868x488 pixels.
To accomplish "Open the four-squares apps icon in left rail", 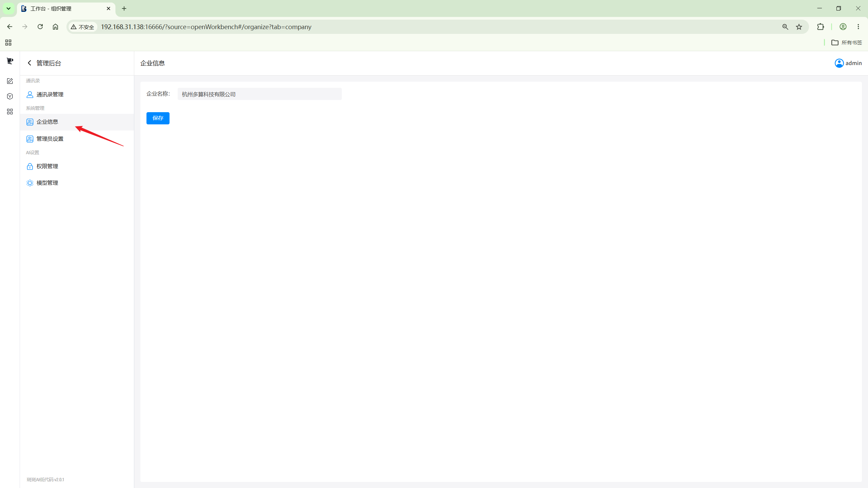I will (x=10, y=111).
